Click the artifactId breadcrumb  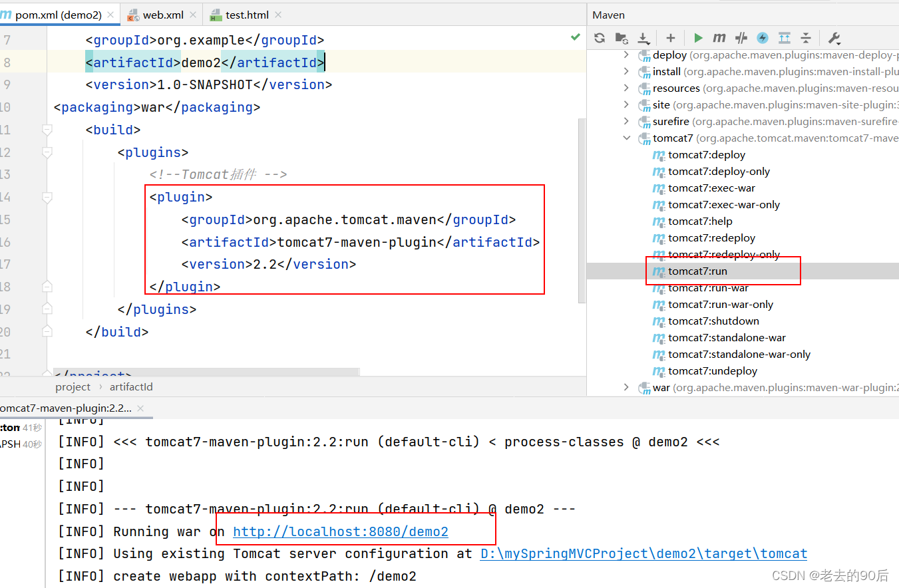click(131, 387)
